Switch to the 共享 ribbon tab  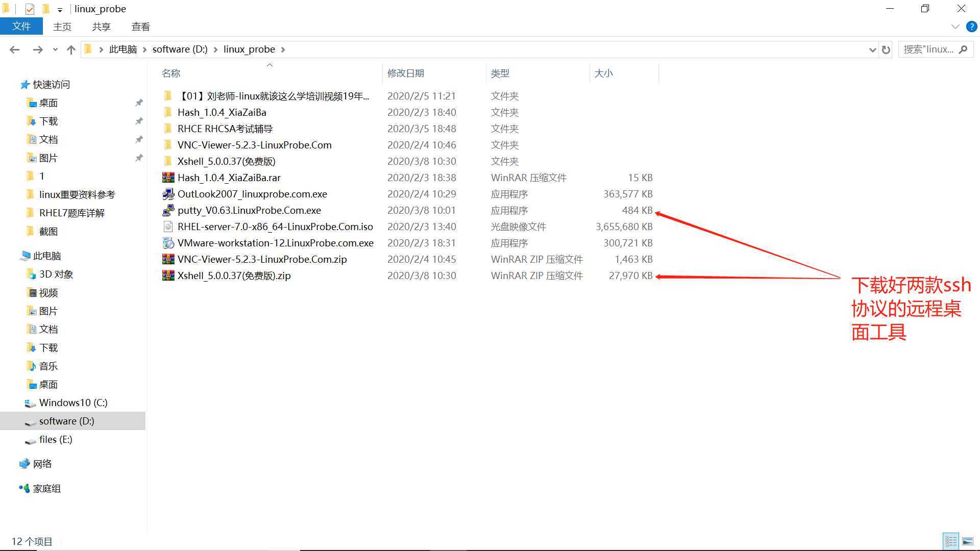click(101, 27)
